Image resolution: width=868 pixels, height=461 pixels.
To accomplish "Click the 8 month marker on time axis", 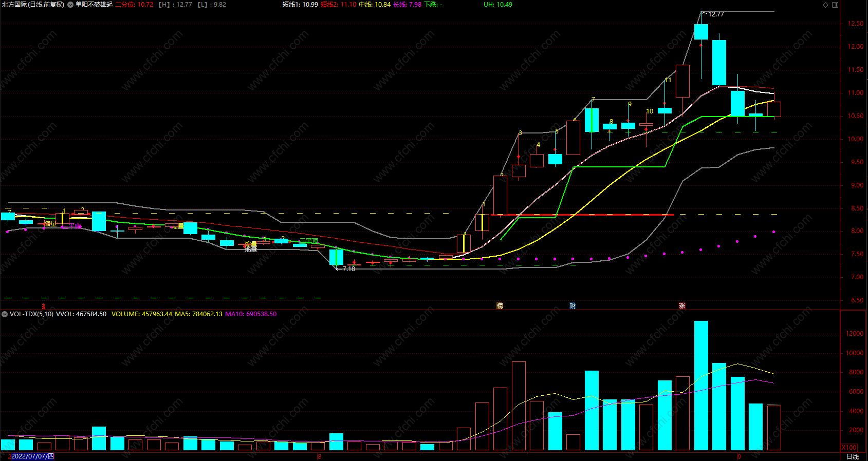I will click(319, 456).
